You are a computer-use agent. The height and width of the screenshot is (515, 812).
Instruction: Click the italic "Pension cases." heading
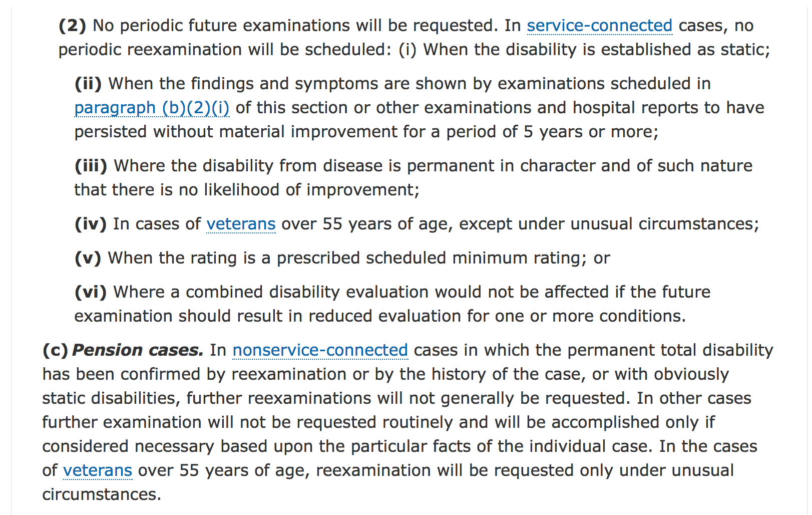(x=138, y=350)
